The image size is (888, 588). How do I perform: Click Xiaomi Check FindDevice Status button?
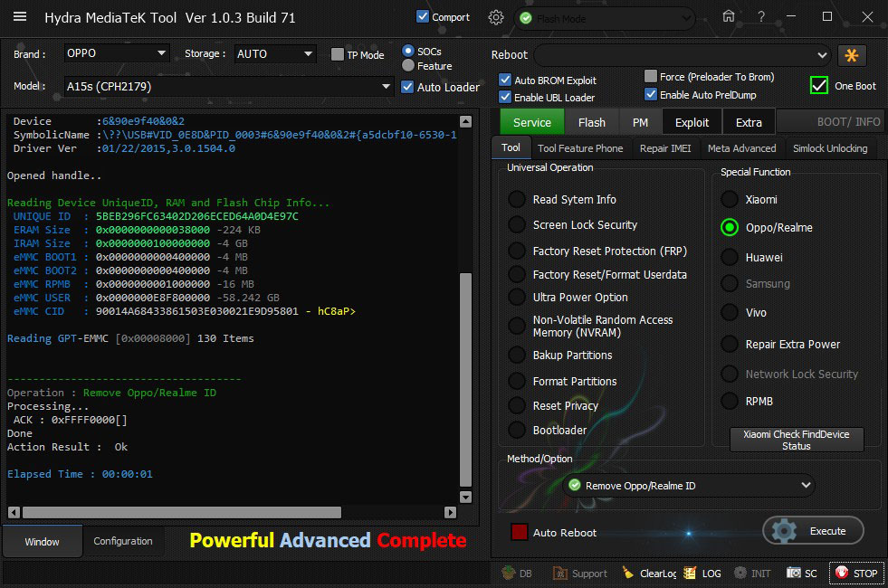pyautogui.click(x=797, y=440)
